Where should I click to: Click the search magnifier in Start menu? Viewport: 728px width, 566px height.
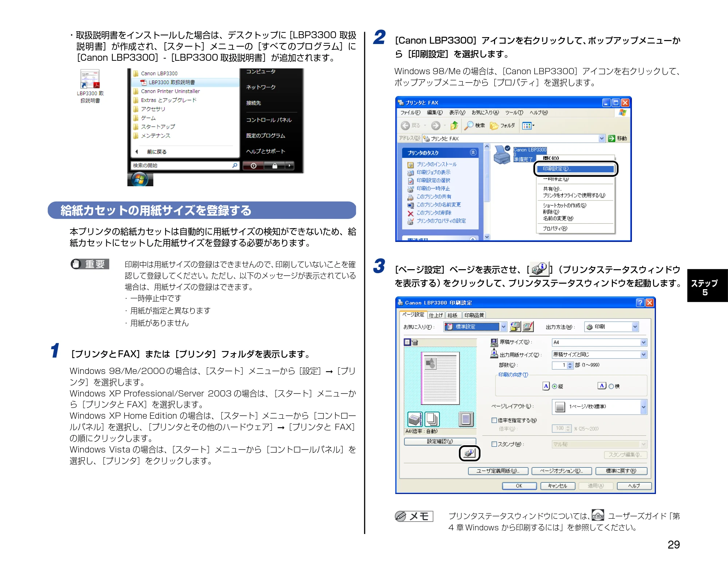(235, 166)
